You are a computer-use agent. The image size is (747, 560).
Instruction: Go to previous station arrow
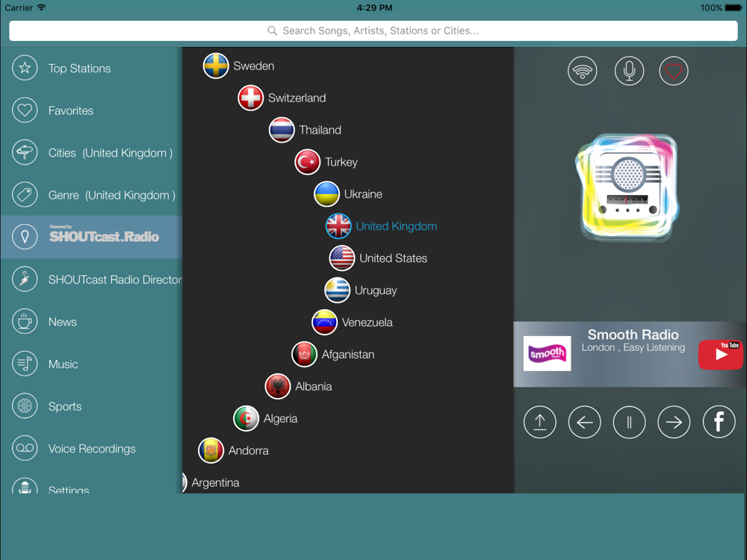(x=585, y=422)
